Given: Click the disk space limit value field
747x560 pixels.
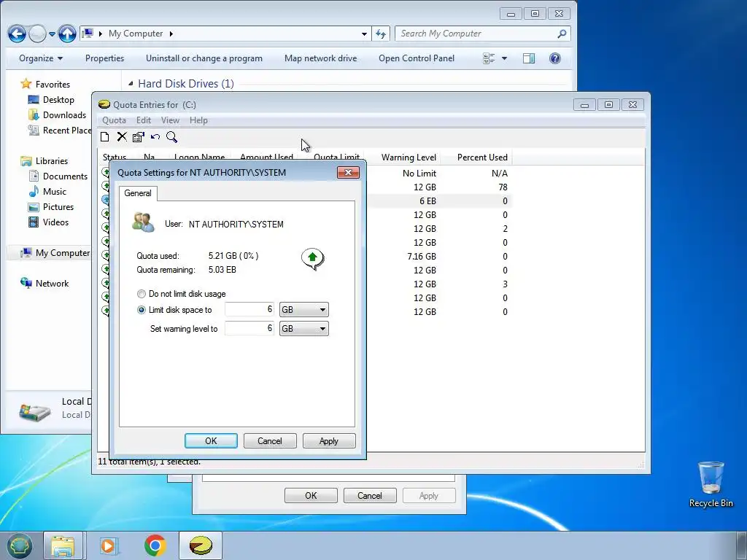Looking at the screenshot, I should coord(249,310).
